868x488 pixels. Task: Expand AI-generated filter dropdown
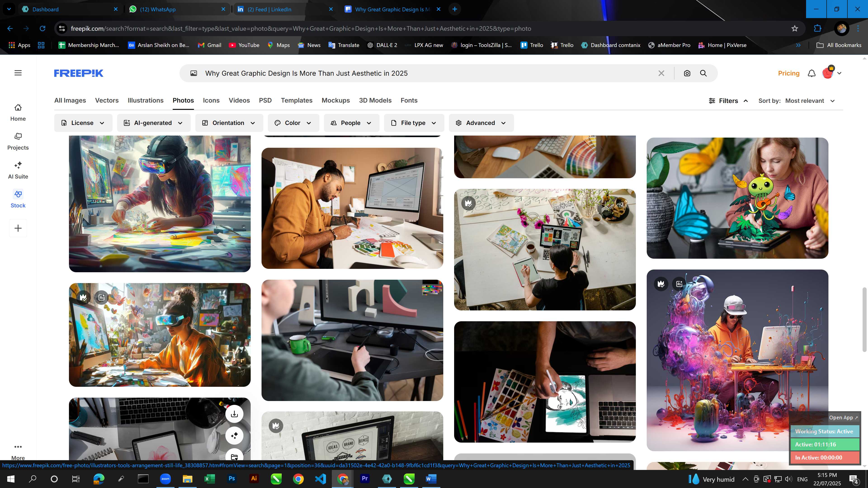[154, 123]
